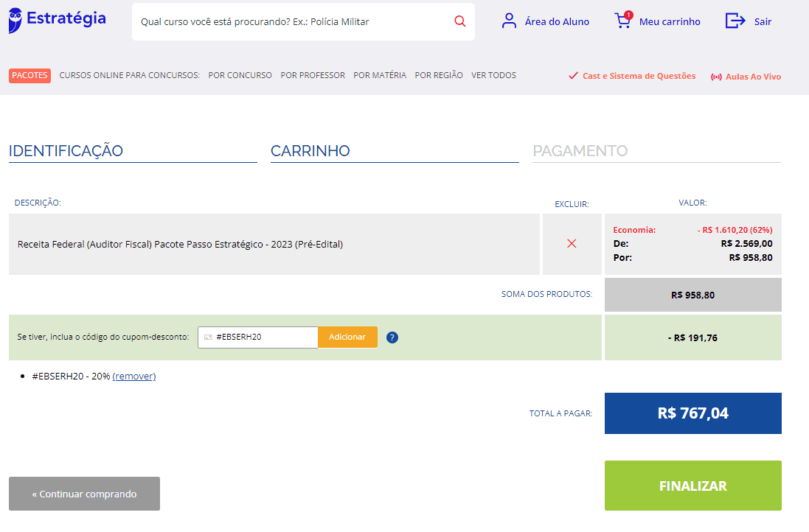
Task: Click the Estratégia owl logo
Action: [x=16, y=21]
